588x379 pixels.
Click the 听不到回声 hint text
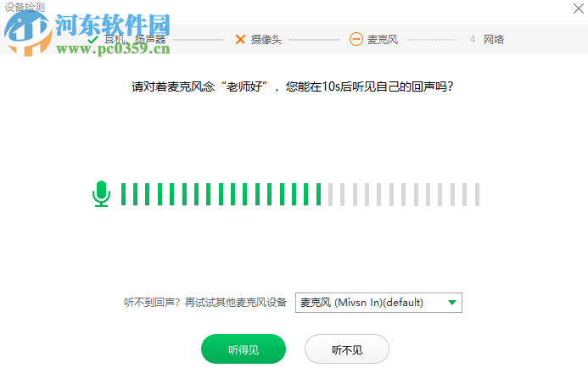coord(205,303)
